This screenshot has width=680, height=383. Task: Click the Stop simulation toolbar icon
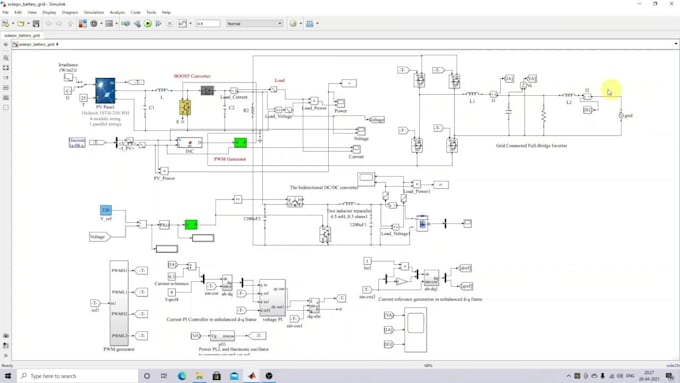170,23
